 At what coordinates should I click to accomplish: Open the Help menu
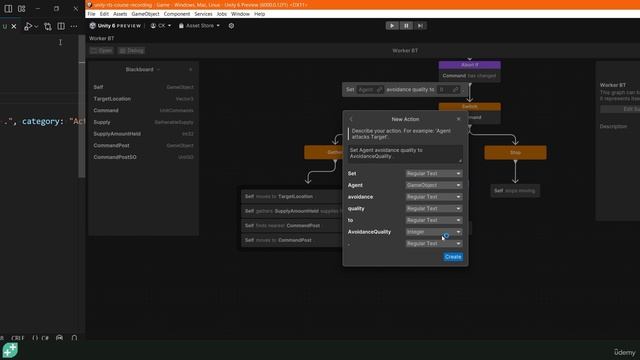pos(260,14)
